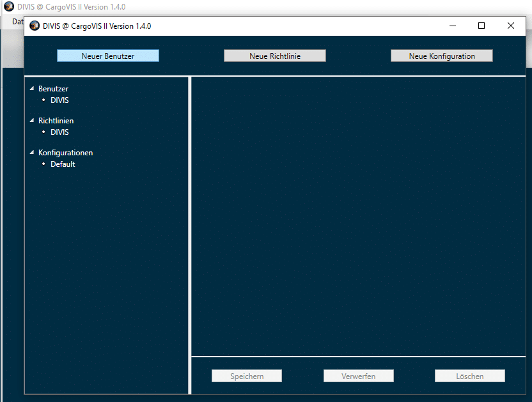Click the Löschen delete button
The image size is (532, 402).
pos(470,376)
